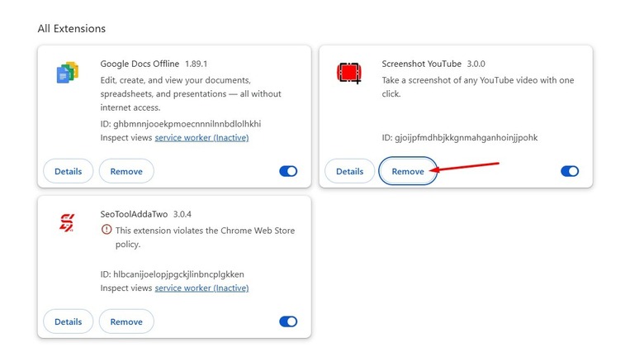Click version number 1.89.1

[x=196, y=64]
